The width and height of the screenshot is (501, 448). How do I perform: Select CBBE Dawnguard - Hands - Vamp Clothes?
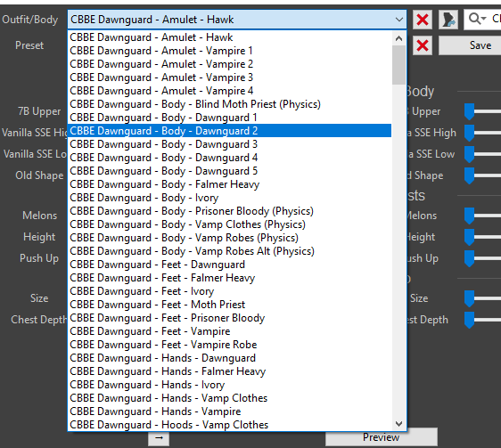(x=229, y=398)
